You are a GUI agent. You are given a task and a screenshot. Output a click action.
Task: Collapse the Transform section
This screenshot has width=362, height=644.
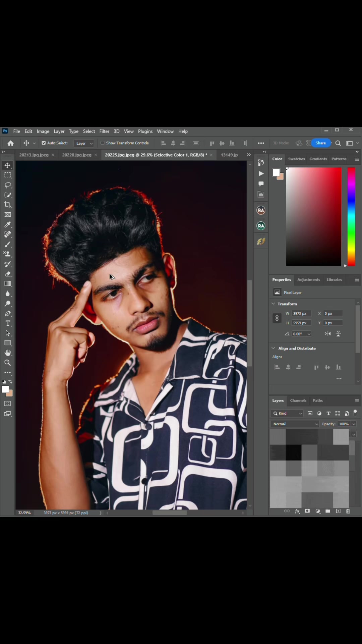click(274, 304)
